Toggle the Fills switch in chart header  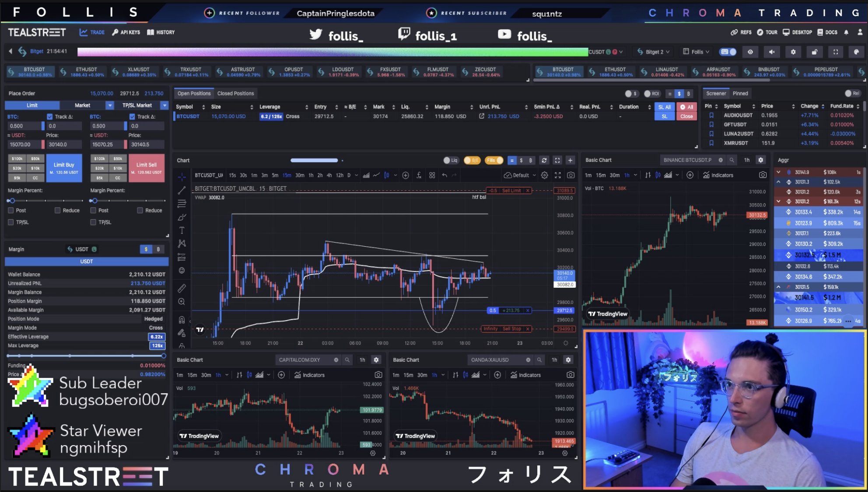tap(494, 160)
